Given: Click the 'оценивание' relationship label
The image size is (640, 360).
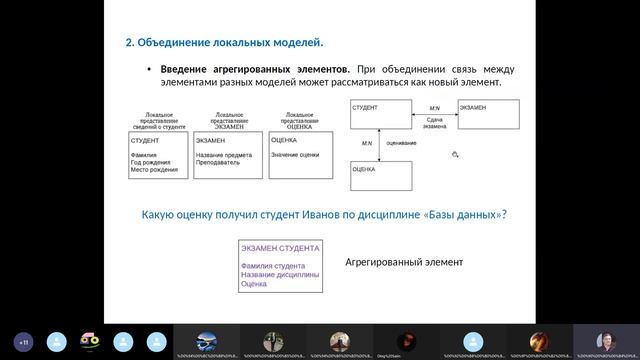Looking at the screenshot, I should point(401,143).
